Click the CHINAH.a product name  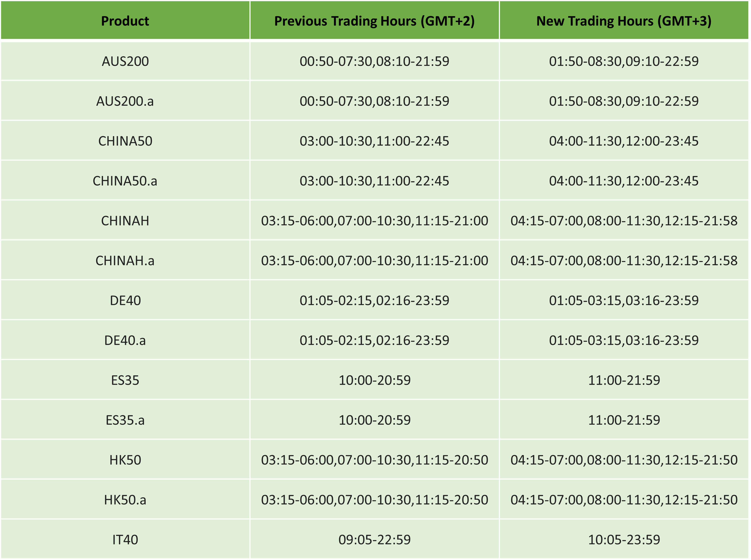[125, 261]
